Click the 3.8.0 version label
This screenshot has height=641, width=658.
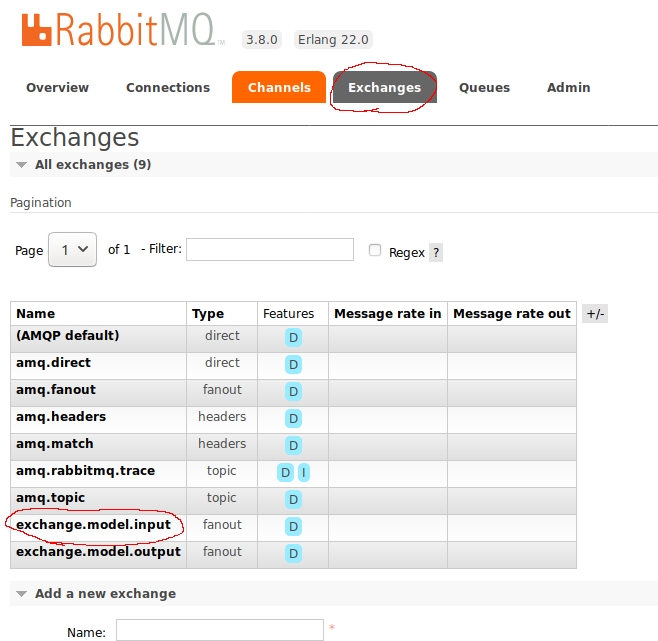tap(261, 40)
